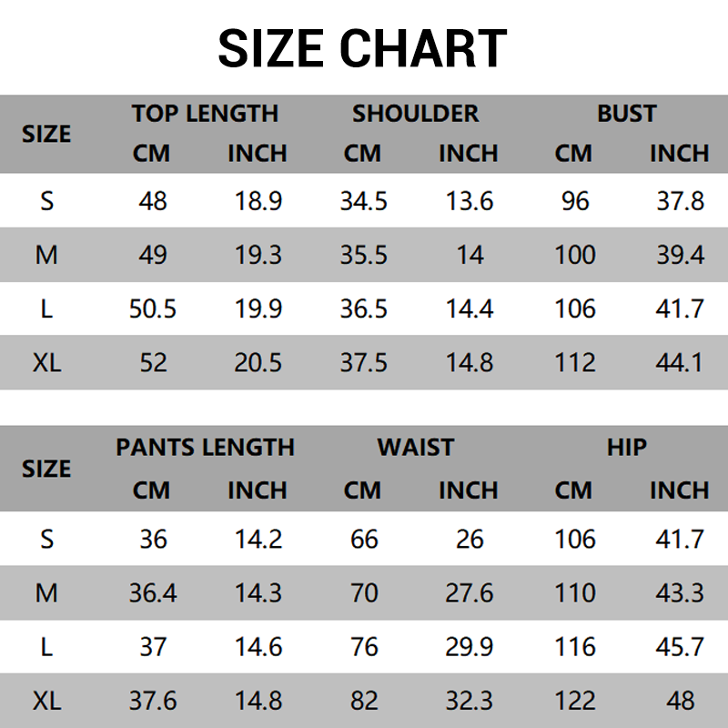Select the 82 waist cm value
Screen dimensions: 728x728
365,701
